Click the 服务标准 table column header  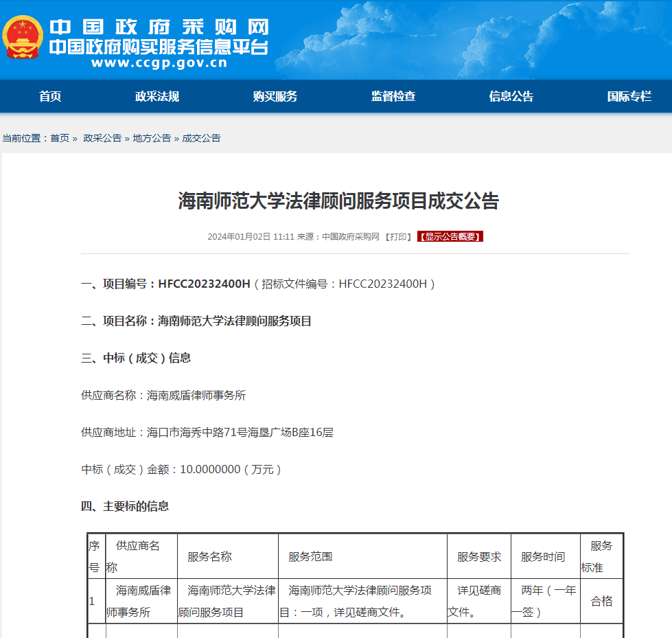[x=602, y=556]
